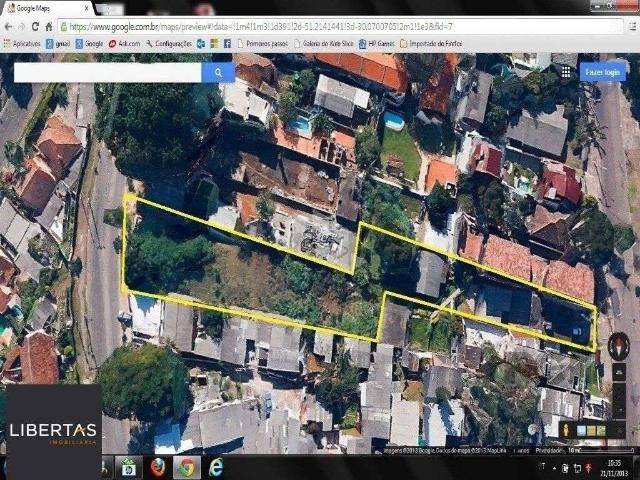640x480 pixels.
Task: Open the Google apps grid
Action: [564, 72]
